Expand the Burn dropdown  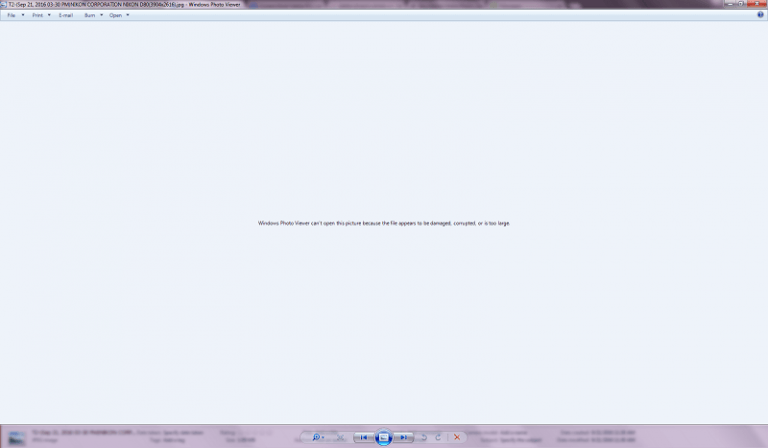pos(94,15)
